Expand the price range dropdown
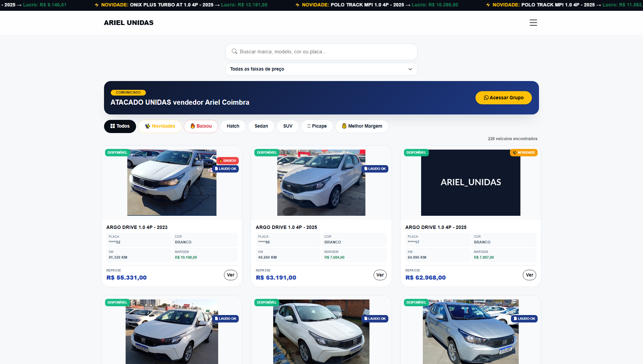The height and width of the screenshot is (364, 643). (x=321, y=69)
